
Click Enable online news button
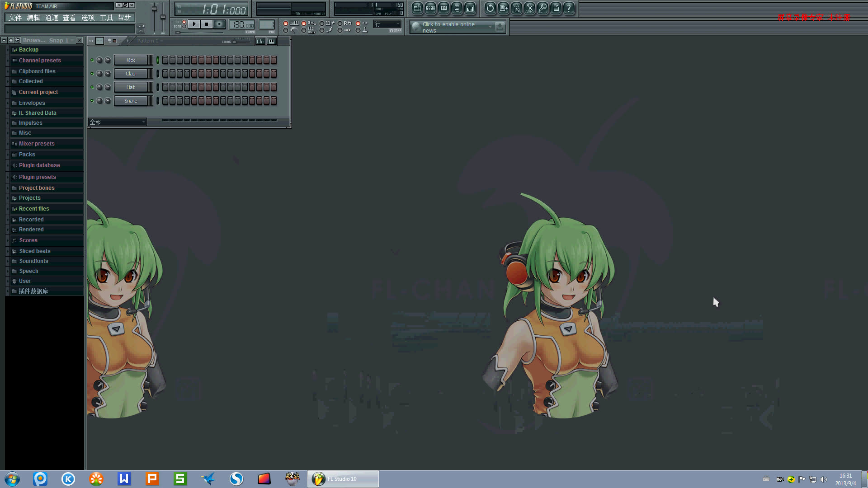(452, 27)
